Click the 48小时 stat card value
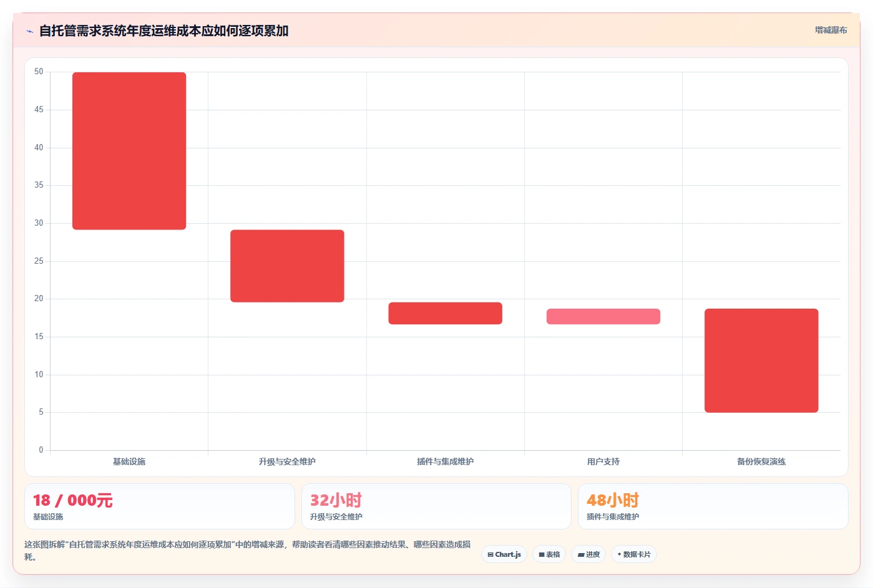Viewport: 873px width, 588px height. (613, 500)
